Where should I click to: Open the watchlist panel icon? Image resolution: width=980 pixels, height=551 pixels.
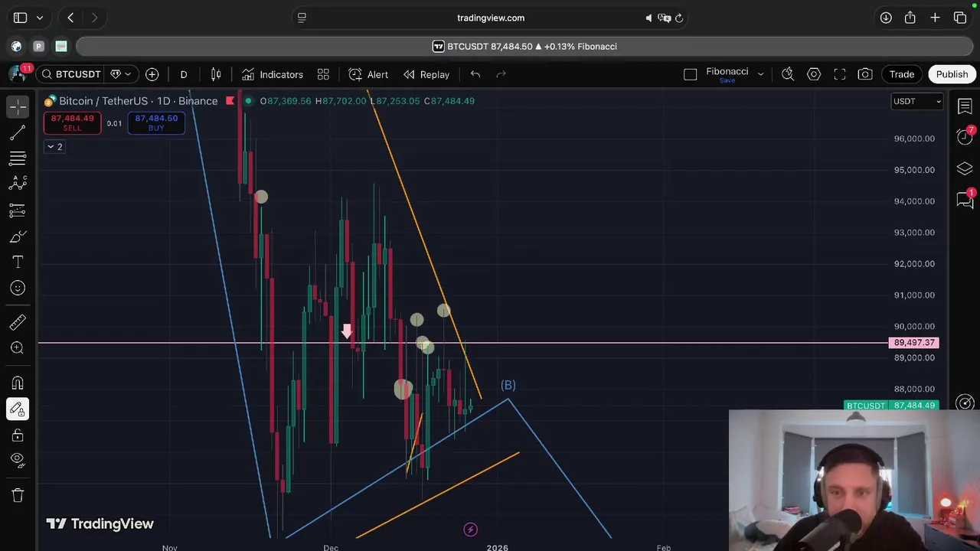[x=965, y=106]
